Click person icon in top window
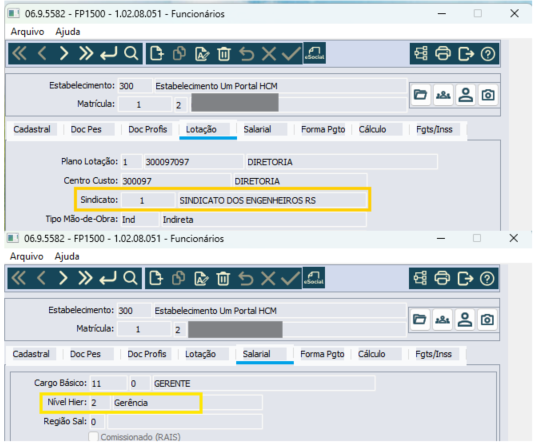This screenshot has height=446, width=536. pos(466,95)
